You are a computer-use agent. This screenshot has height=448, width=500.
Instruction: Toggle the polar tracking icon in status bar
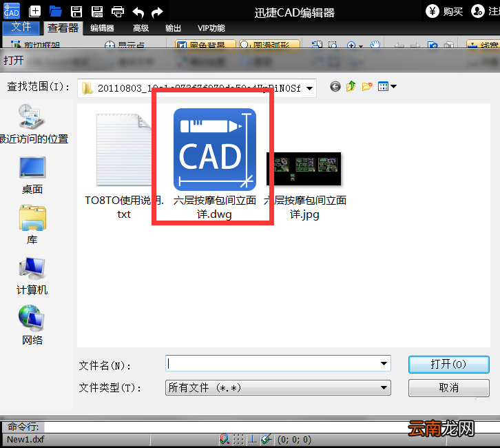tap(267, 440)
